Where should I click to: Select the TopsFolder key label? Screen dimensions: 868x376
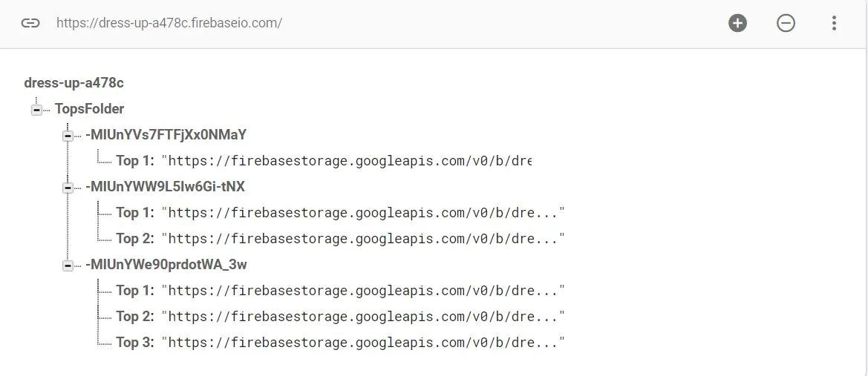point(89,109)
